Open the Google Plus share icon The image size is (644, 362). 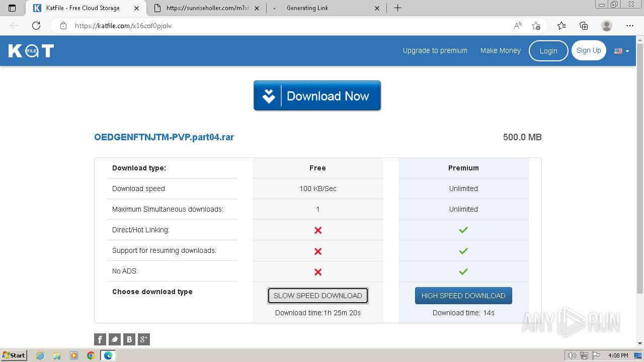(144, 339)
